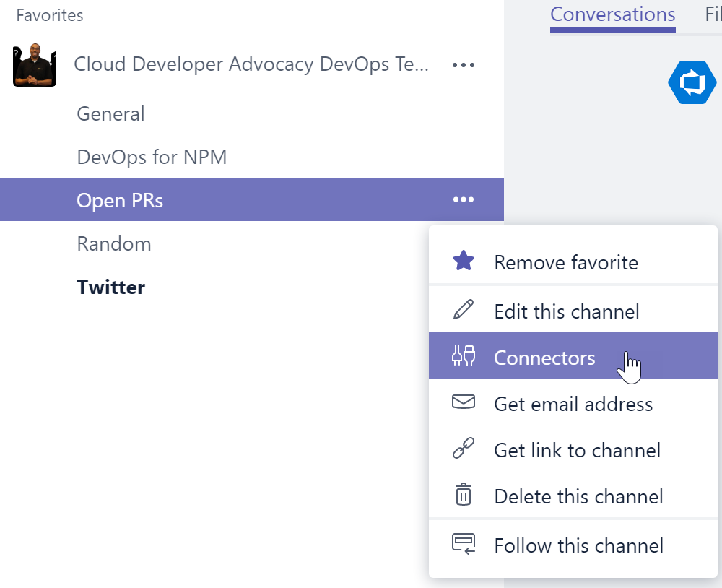Image resolution: width=722 pixels, height=588 pixels.
Task: Click the pencil icon for Edit this channel
Action: tap(464, 310)
